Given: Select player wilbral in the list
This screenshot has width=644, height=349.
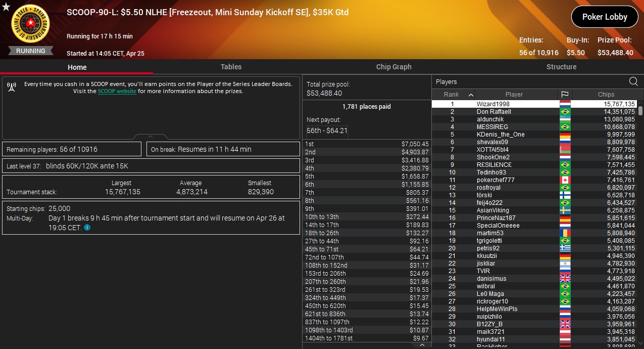Looking at the screenshot, I should [534, 286].
